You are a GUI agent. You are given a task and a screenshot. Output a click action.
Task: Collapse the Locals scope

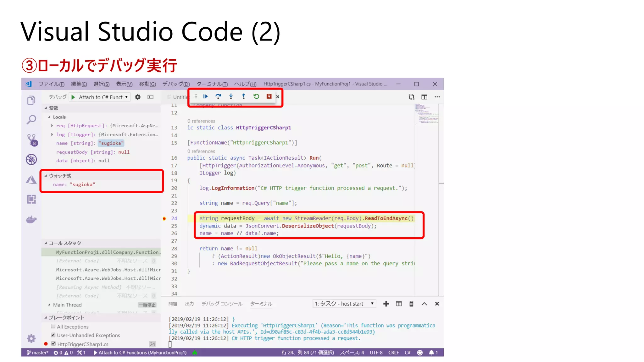coord(49,117)
